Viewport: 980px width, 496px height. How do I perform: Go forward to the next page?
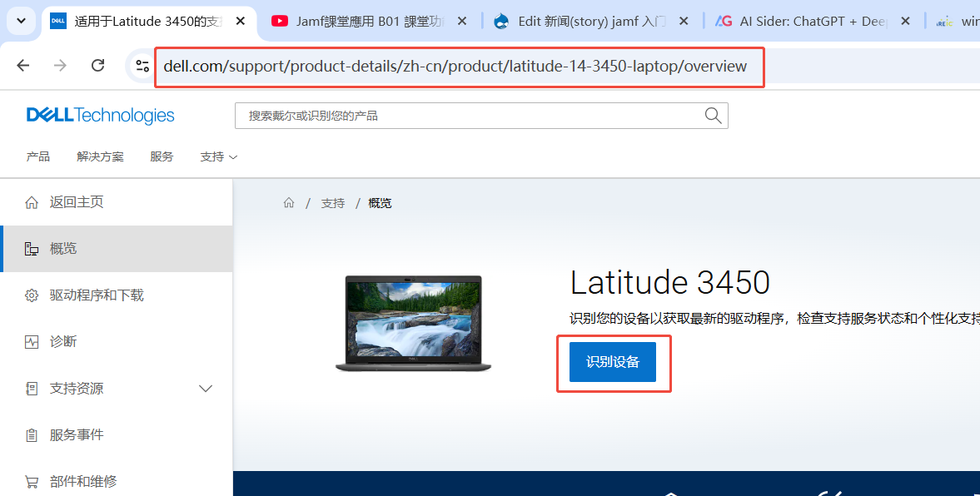60,66
